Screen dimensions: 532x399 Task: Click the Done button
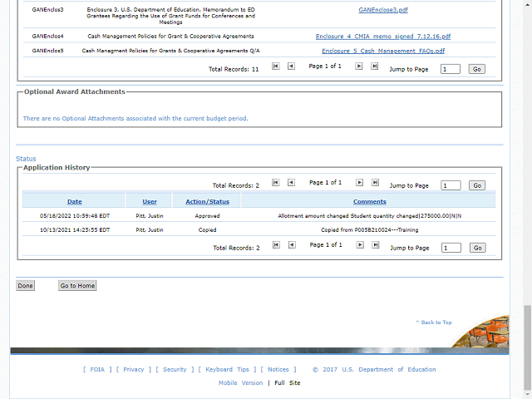tap(26, 286)
